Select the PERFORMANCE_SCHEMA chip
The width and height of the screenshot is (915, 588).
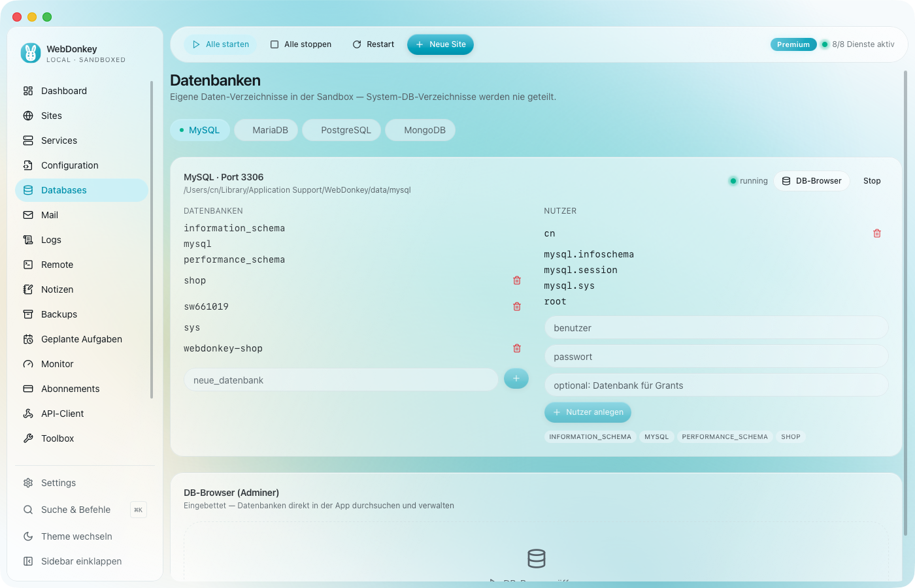[x=725, y=437]
